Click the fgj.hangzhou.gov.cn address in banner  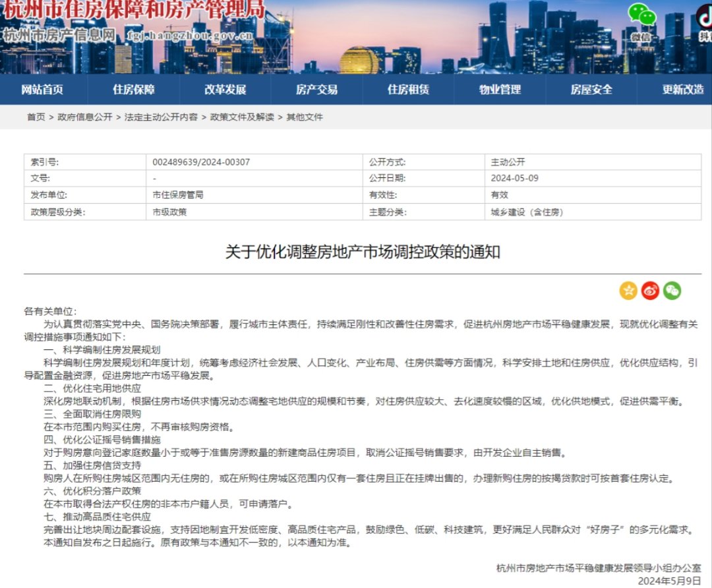click(190, 35)
